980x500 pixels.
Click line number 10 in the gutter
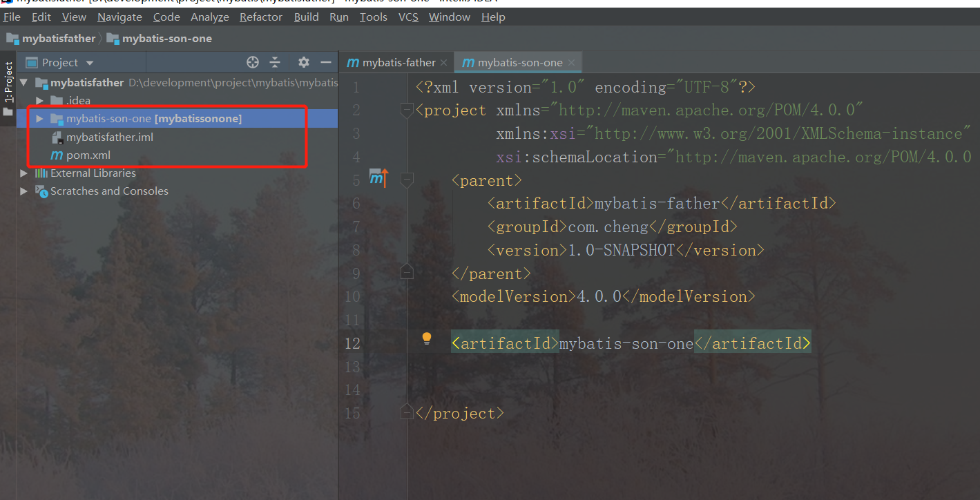352,297
